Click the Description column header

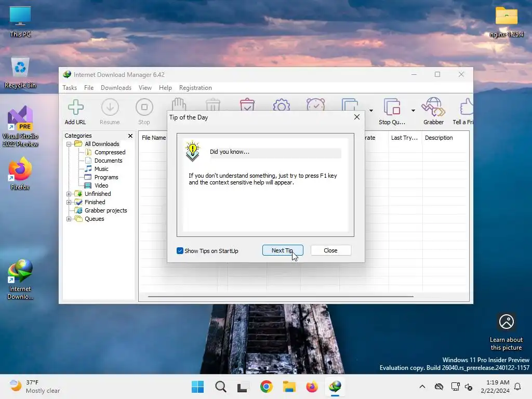(438, 138)
